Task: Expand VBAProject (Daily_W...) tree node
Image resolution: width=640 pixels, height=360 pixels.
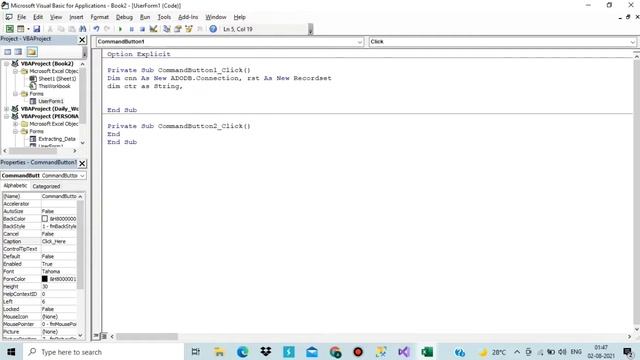Action: pyautogui.click(x=7, y=109)
